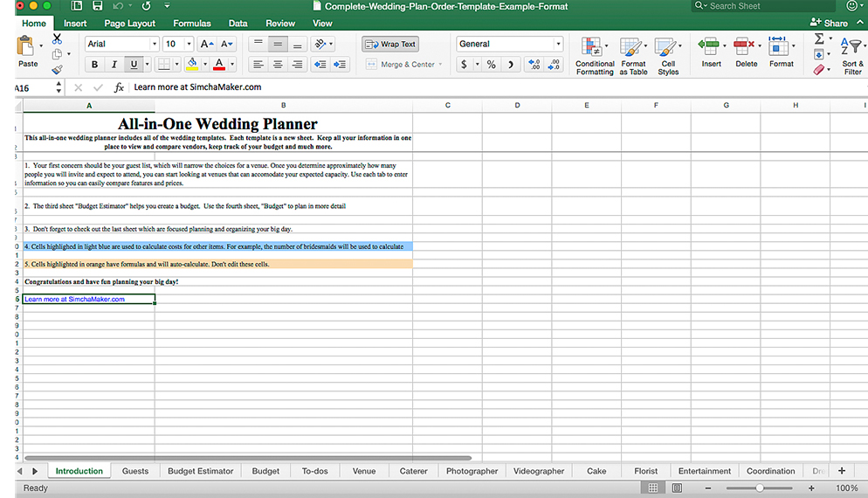Open the Formulas tab
This screenshot has height=498, width=868.
point(191,24)
